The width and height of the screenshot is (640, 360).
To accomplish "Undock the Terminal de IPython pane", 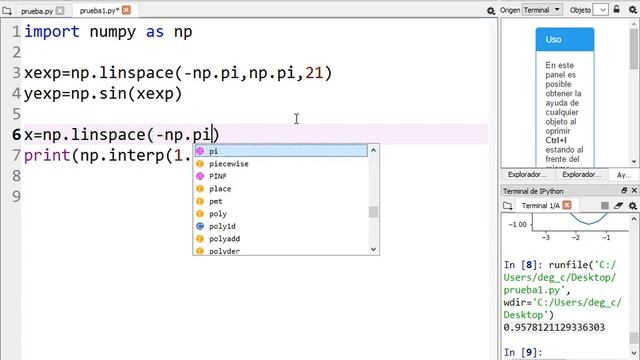I will click(624, 190).
